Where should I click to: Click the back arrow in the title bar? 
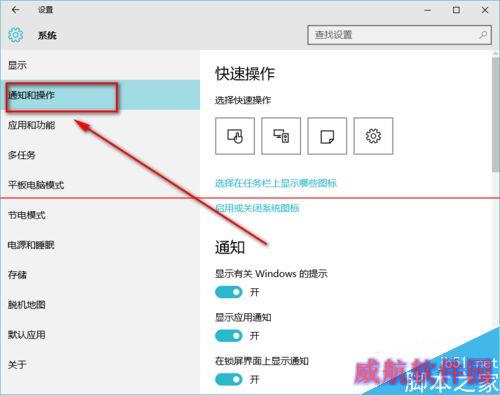(16, 10)
